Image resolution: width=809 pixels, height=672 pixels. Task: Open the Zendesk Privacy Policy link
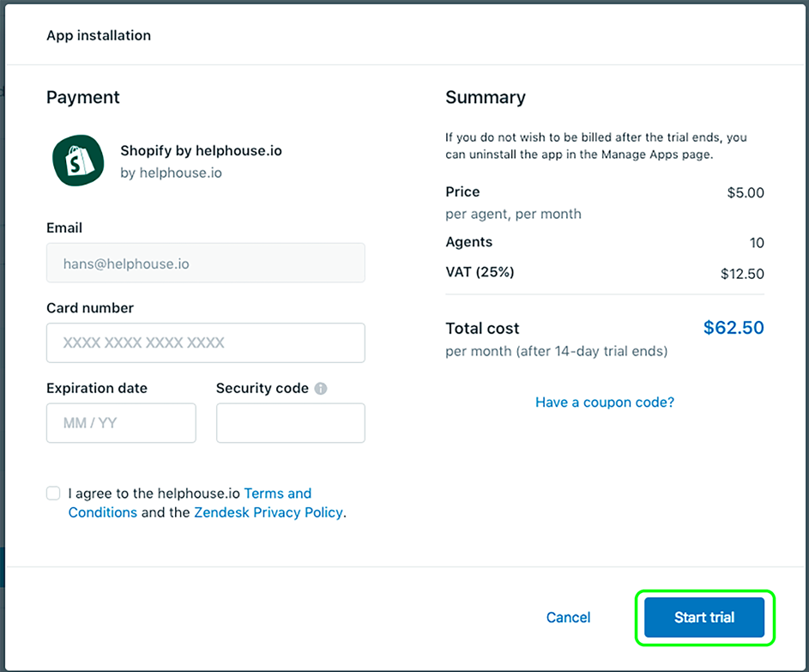[x=269, y=512]
